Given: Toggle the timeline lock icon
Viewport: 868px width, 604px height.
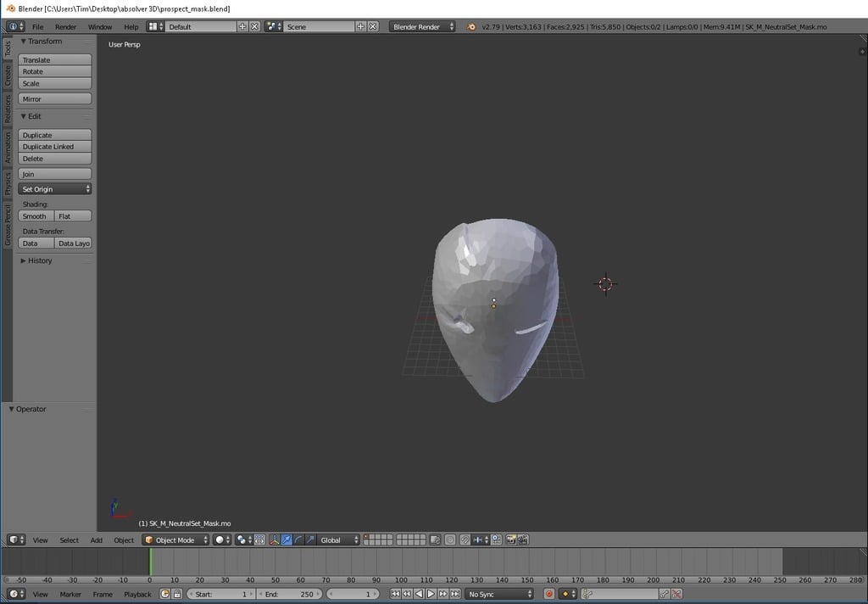Looking at the screenshot, I should pos(176,594).
